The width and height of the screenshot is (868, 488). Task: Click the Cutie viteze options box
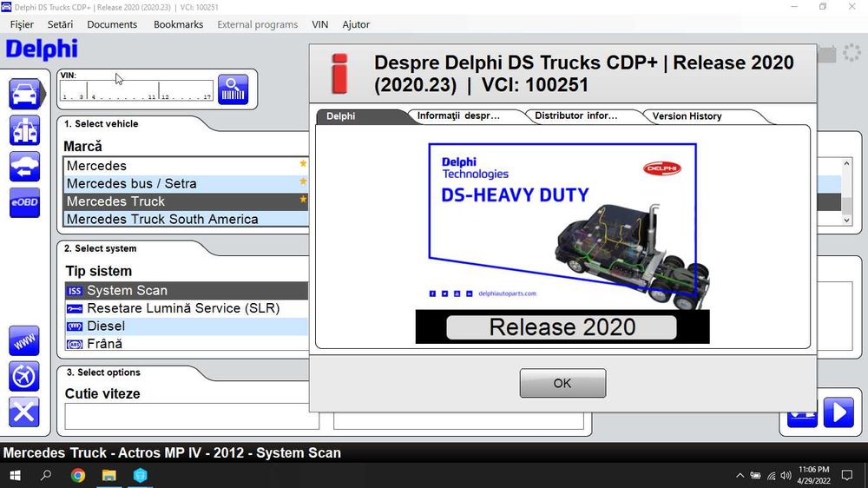[192, 416]
